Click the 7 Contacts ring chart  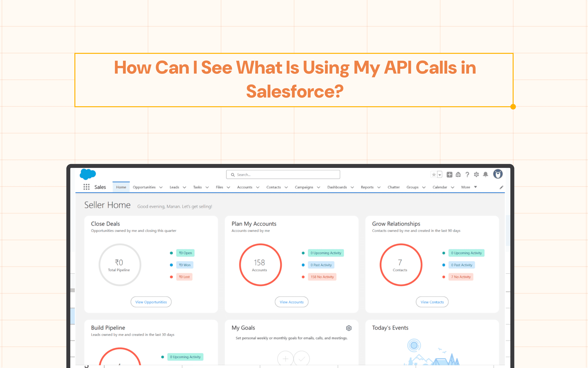pyautogui.click(x=401, y=265)
